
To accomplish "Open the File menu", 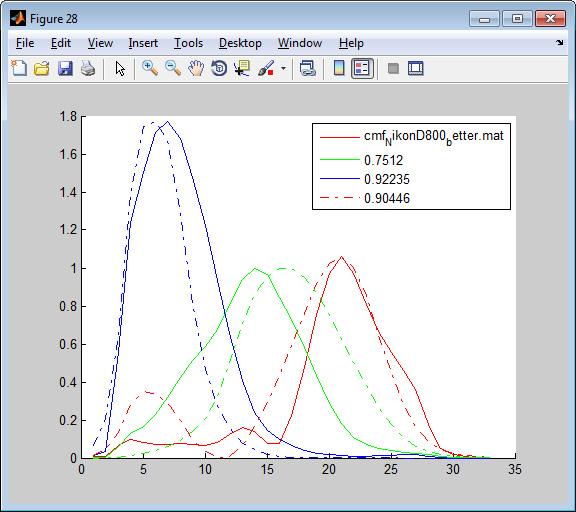I will (25, 43).
